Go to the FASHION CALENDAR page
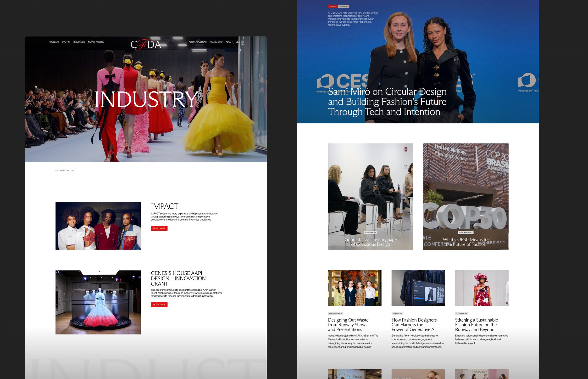 point(197,42)
